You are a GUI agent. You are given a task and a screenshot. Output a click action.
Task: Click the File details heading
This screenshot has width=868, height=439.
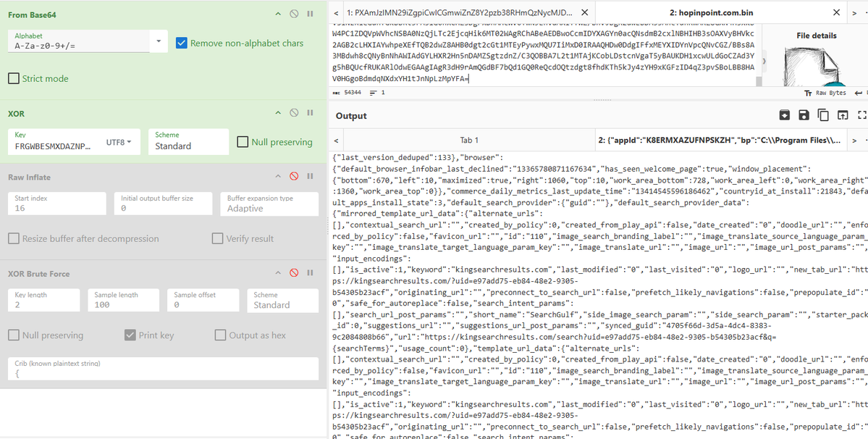pos(817,35)
